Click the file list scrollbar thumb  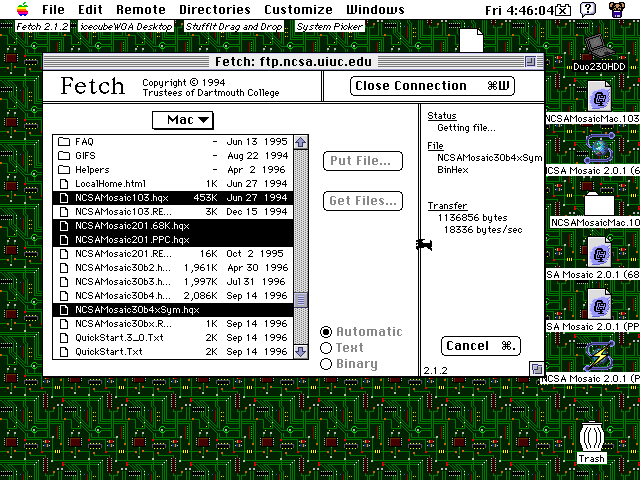301,300
